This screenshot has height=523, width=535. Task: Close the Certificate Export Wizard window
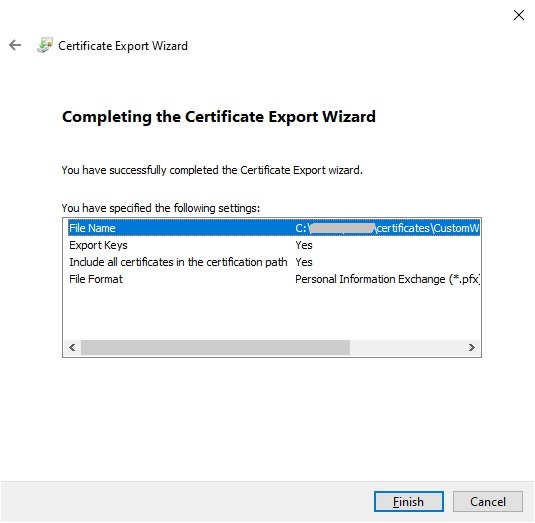point(519,15)
